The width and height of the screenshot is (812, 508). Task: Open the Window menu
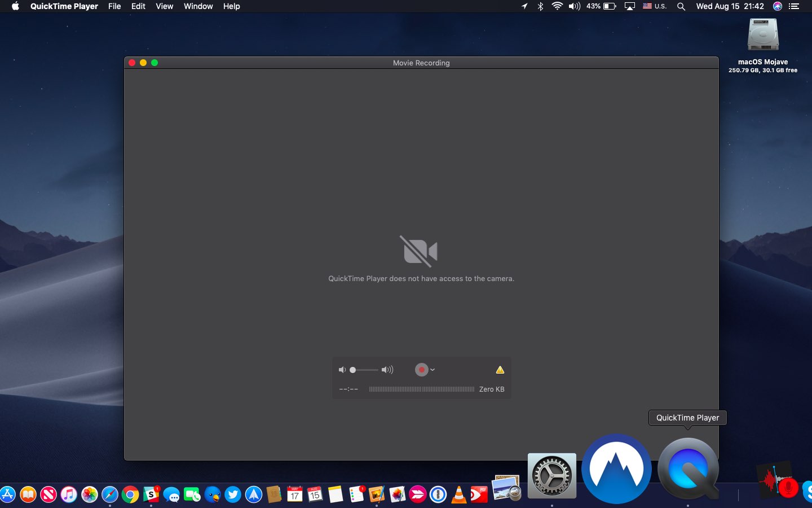pyautogui.click(x=198, y=6)
